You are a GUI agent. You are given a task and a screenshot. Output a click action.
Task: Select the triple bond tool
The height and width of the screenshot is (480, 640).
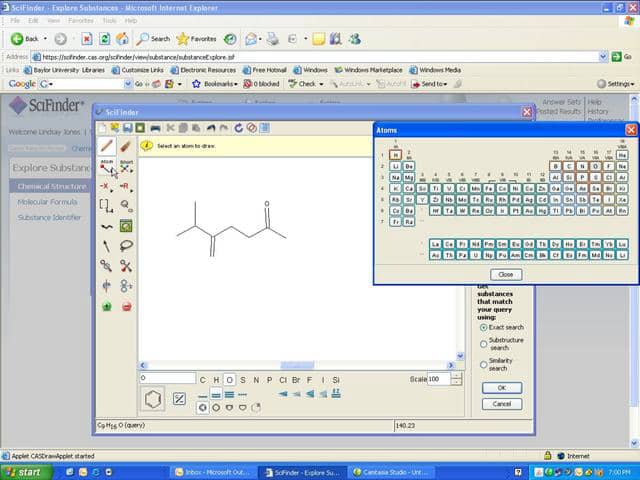click(229, 395)
